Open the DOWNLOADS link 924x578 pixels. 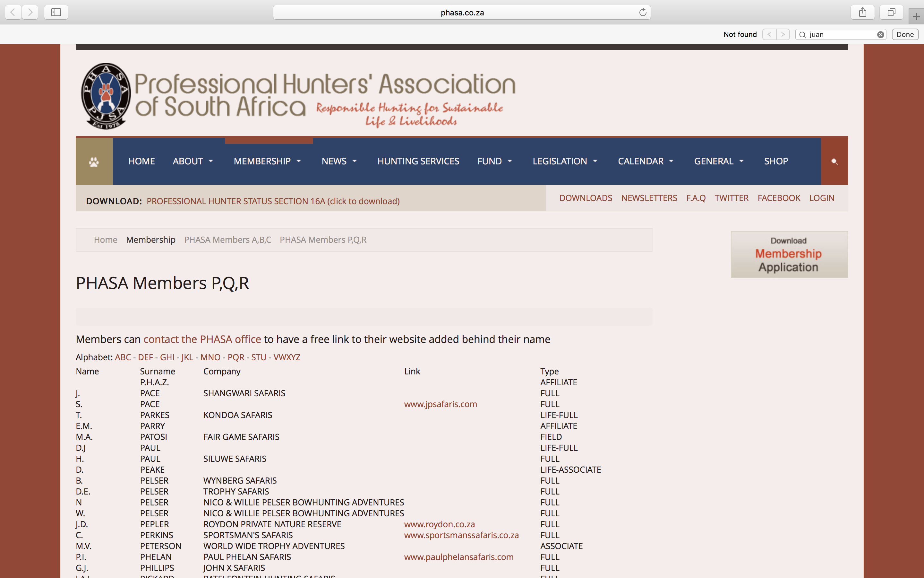click(586, 198)
